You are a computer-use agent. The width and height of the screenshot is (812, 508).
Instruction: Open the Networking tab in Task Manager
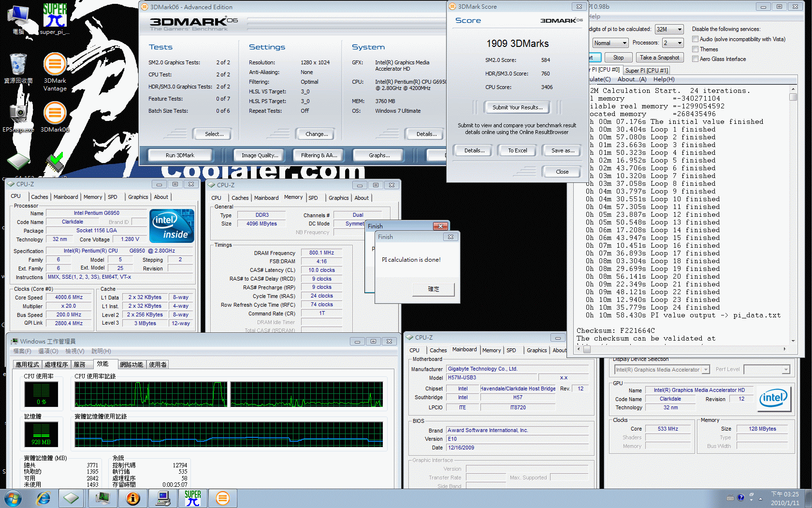(131, 365)
